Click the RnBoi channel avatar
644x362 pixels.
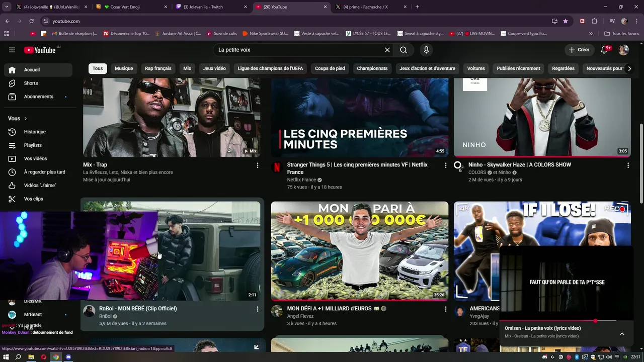click(89, 311)
